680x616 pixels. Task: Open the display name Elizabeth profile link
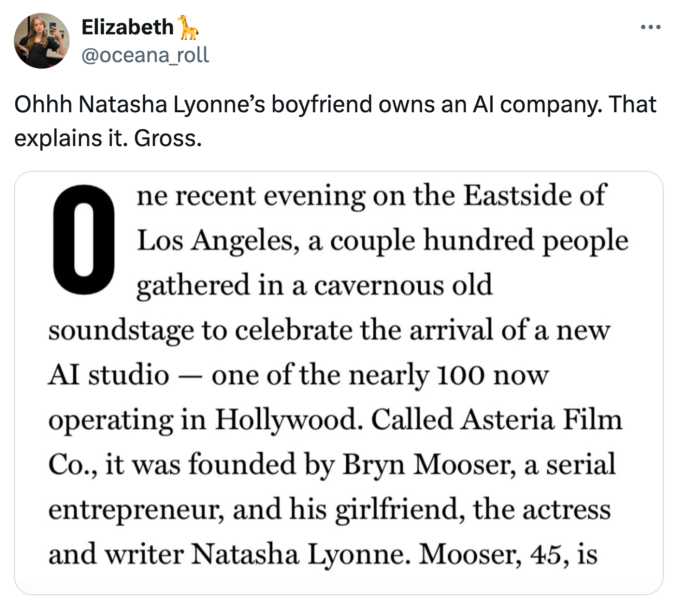click(x=128, y=27)
